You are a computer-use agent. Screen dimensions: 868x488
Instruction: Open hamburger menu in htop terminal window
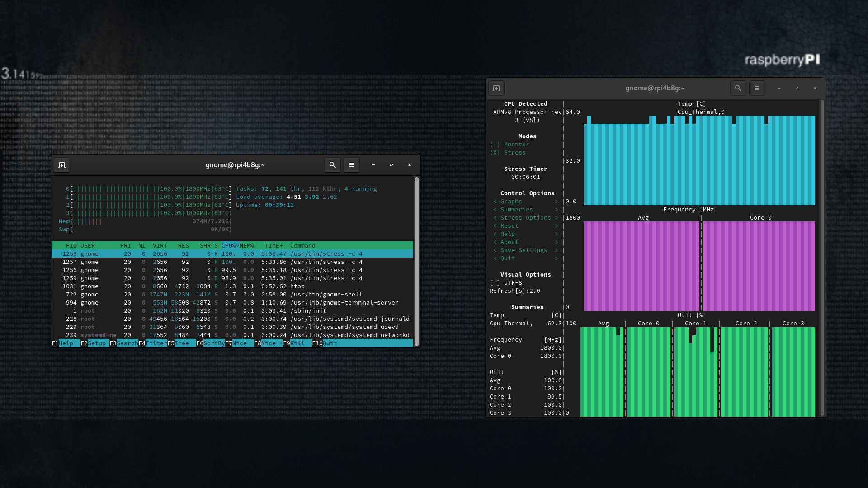352,165
